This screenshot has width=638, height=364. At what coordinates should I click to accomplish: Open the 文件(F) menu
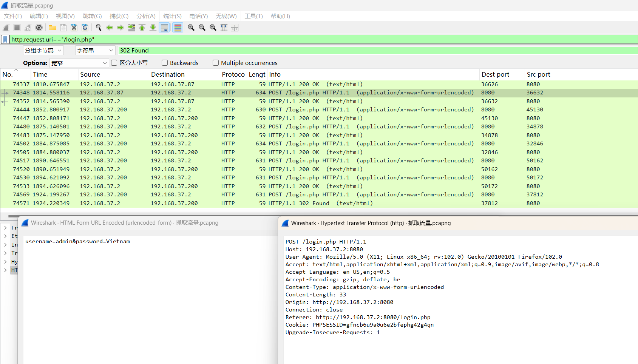click(13, 16)
